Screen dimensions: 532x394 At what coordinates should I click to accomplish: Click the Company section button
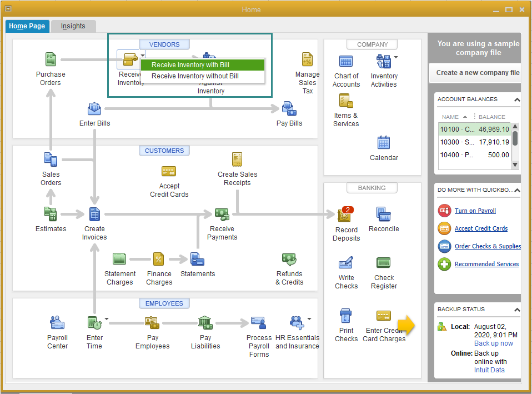[x=372, y=44]
